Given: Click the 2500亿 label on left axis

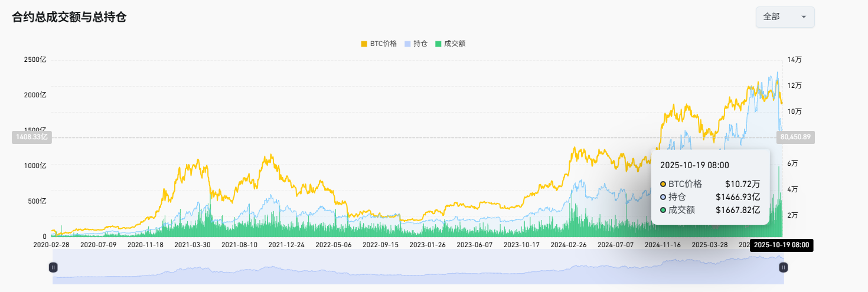Looking at the screenshot, I should [35, 60].
